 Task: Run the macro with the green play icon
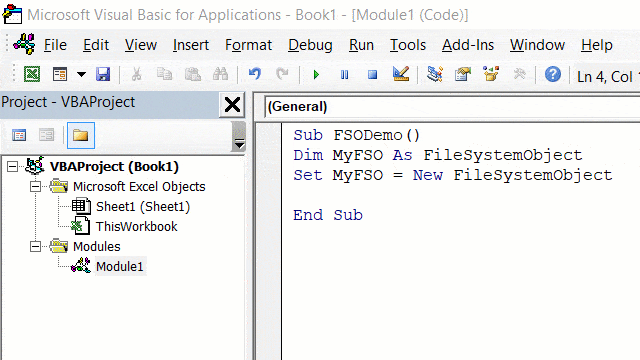point(316,75)
